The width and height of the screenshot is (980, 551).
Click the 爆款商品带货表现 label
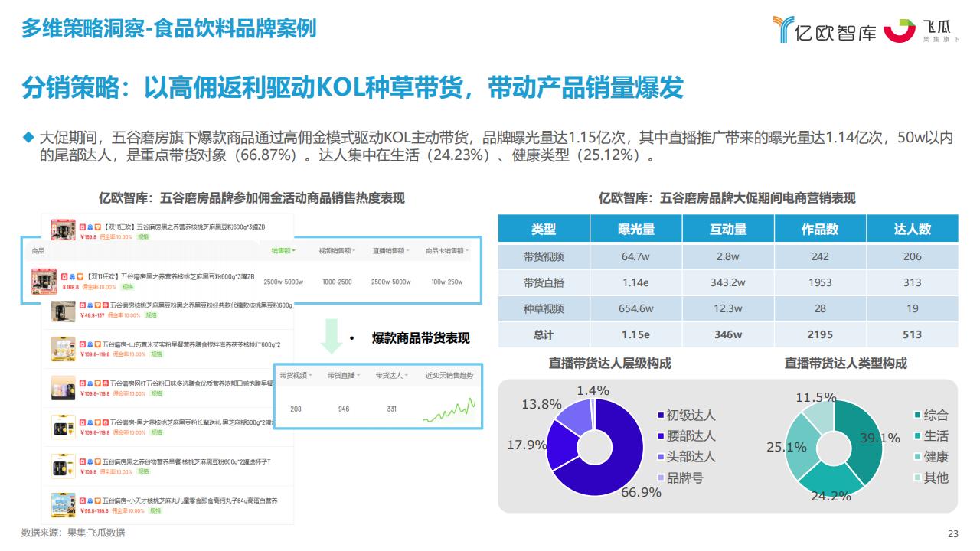(420, 338)
